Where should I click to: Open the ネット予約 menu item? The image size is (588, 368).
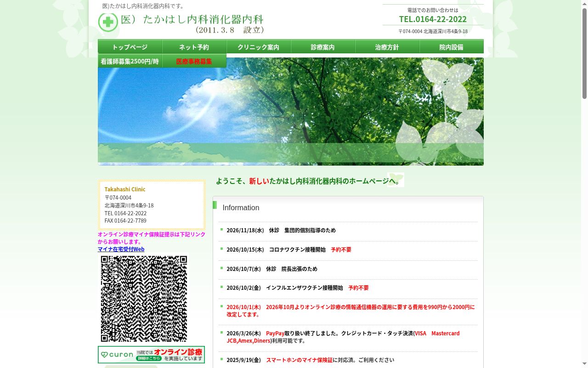click(194, 47)
